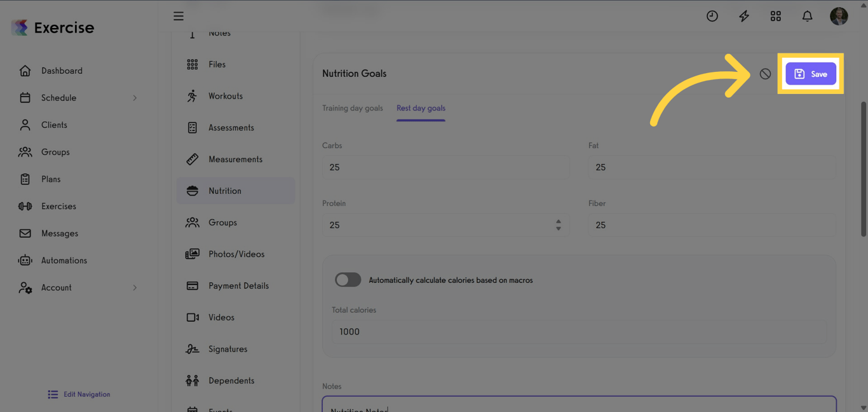The image size is (868, 412).
Task: Save the nutrition goals
Action: 810,74
